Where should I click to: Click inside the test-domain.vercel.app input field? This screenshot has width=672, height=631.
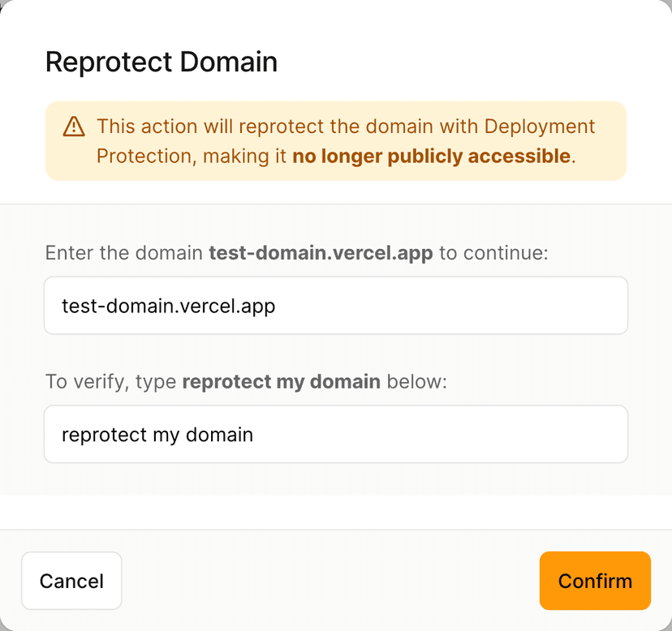coord(336,306)
